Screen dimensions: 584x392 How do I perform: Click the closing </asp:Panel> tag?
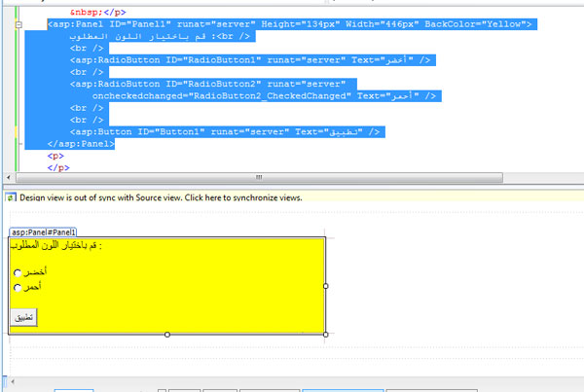click(x=81, y=144)
